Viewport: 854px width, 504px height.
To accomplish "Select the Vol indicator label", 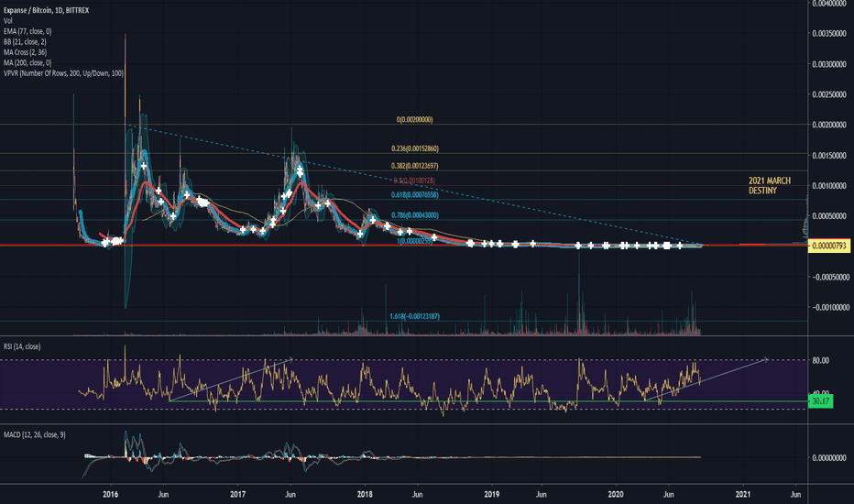I will pos(7,21).
